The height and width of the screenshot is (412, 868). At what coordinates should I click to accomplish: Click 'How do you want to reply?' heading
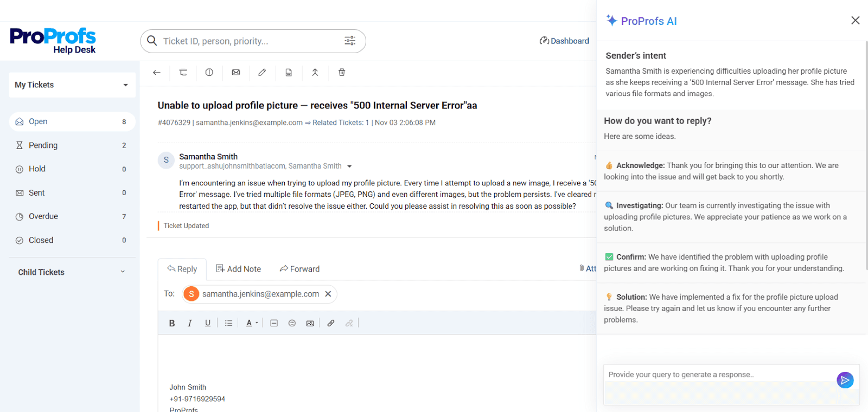coord(658,121)
